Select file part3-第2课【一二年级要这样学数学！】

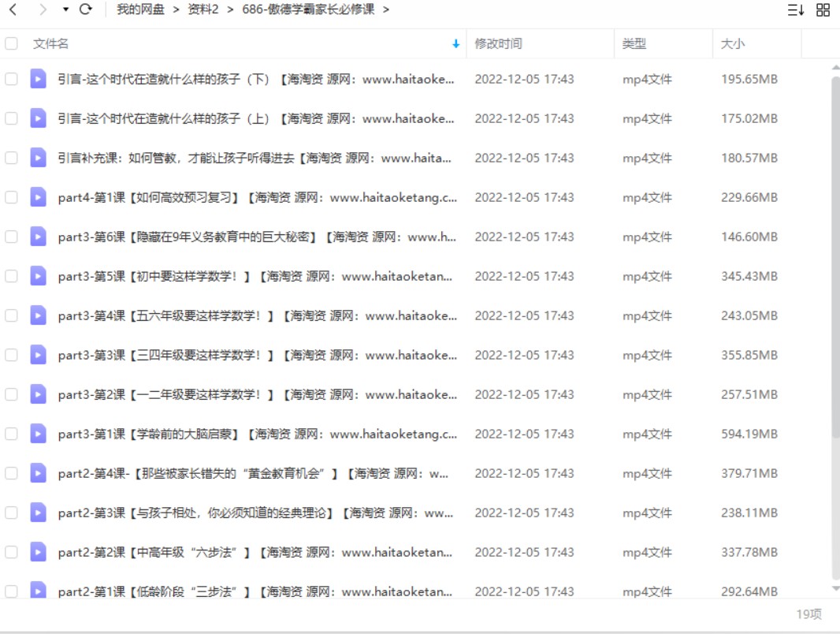[x=258, y=394]
